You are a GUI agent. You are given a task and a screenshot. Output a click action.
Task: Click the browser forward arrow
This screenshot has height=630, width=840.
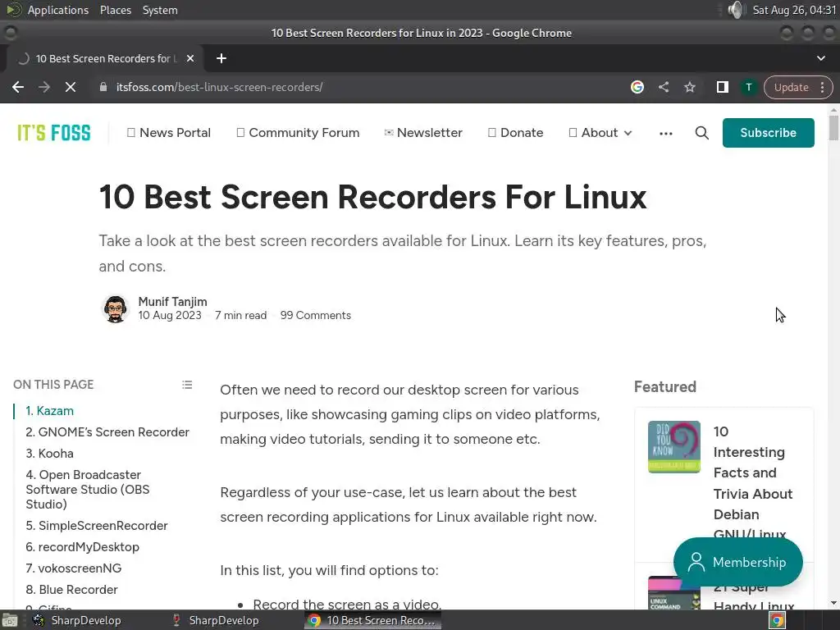point(44,87)
